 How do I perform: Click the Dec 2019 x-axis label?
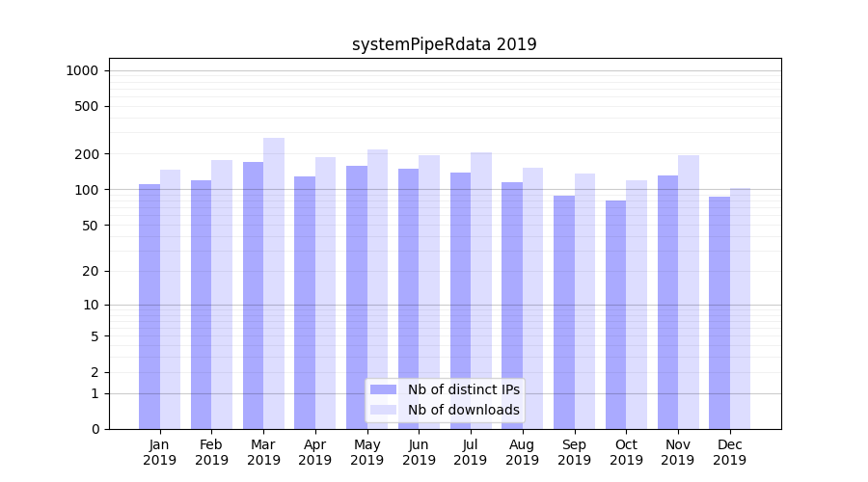coord(729,452)
